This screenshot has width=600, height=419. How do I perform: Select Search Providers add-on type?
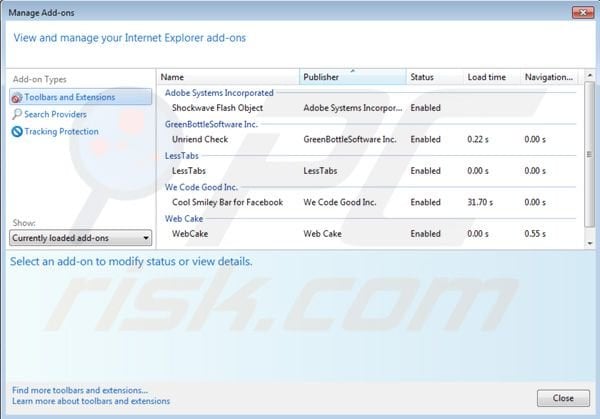pyautogui.click(x=55, y=114)
